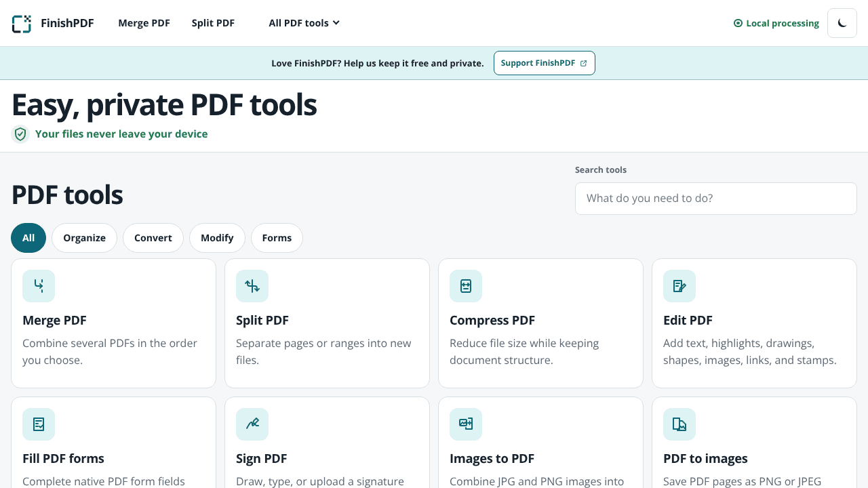868x488 pixels.
Task: Click the 'Easy, private PDF tools' heading
Action: tap(164, 105)
